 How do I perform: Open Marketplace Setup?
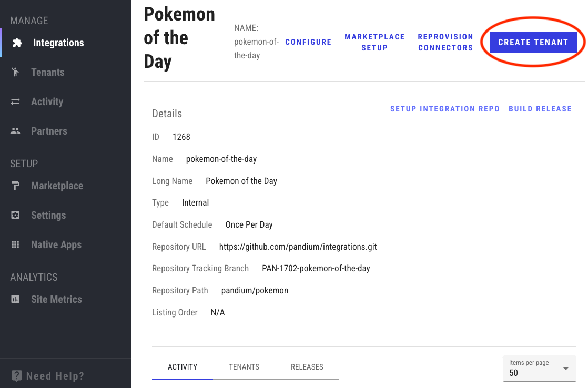coord(374,42)
